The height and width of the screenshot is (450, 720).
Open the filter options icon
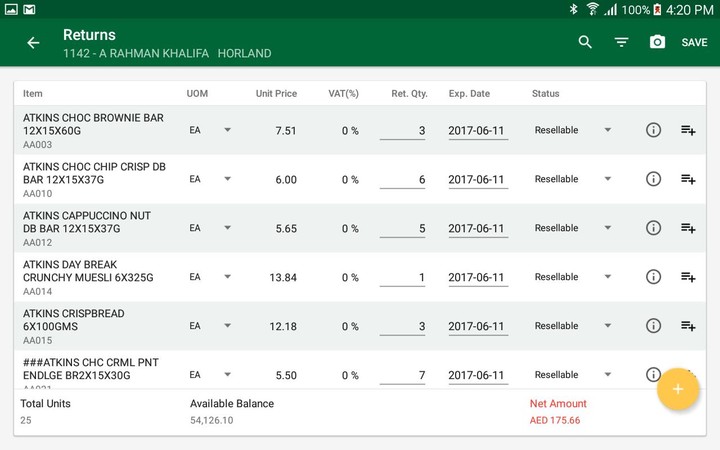(621, 42)
